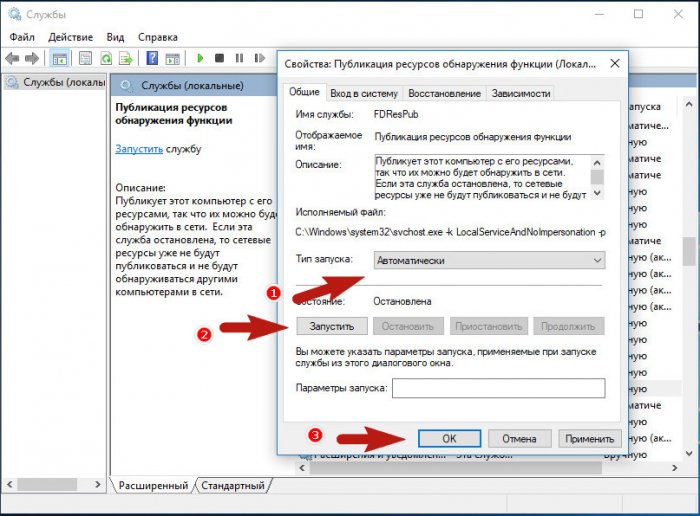Click the services list scroll down arrow
700x516 pixels.
(x=689, y=454)
